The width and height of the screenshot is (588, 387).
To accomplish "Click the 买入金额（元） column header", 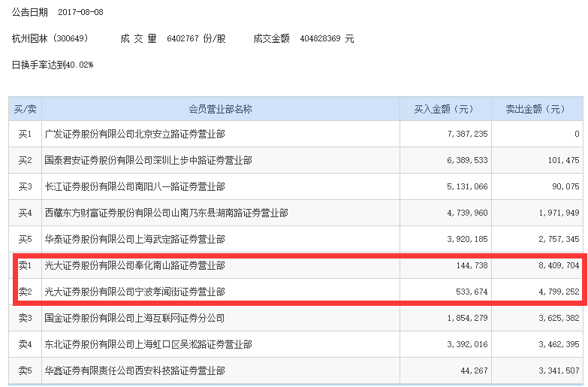I will (x=445, y=109).
